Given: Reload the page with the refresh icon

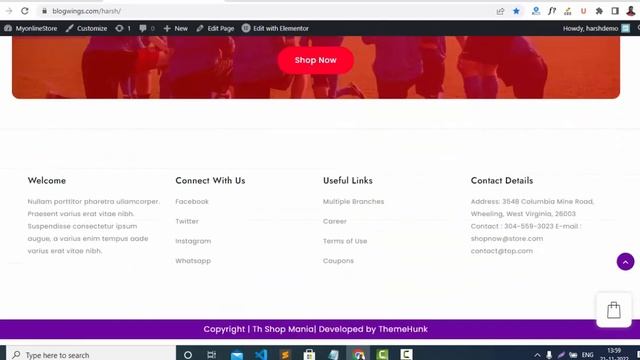Looking at the screenshot, I should point(25,11).
